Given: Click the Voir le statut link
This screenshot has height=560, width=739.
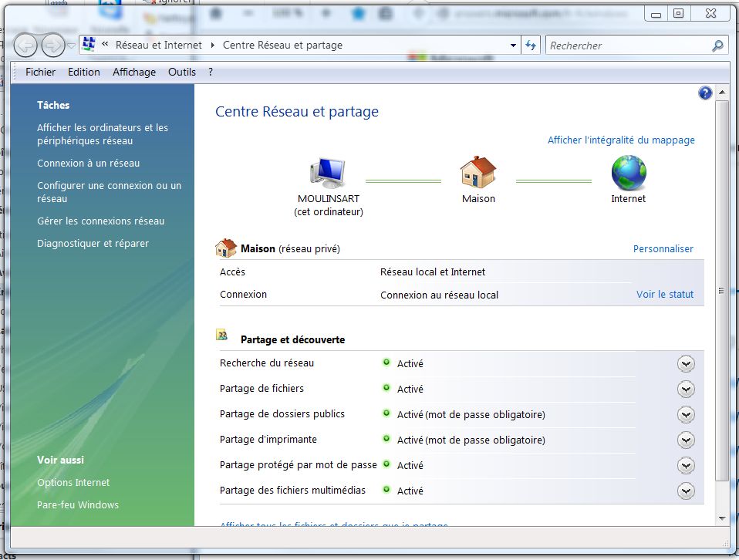Looking at the screenshot, I should coord(664,294).
